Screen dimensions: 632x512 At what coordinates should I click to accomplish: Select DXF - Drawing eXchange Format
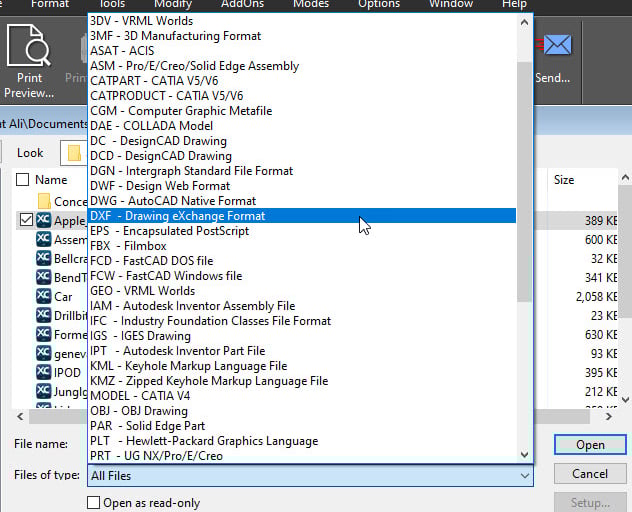[302, 216]
